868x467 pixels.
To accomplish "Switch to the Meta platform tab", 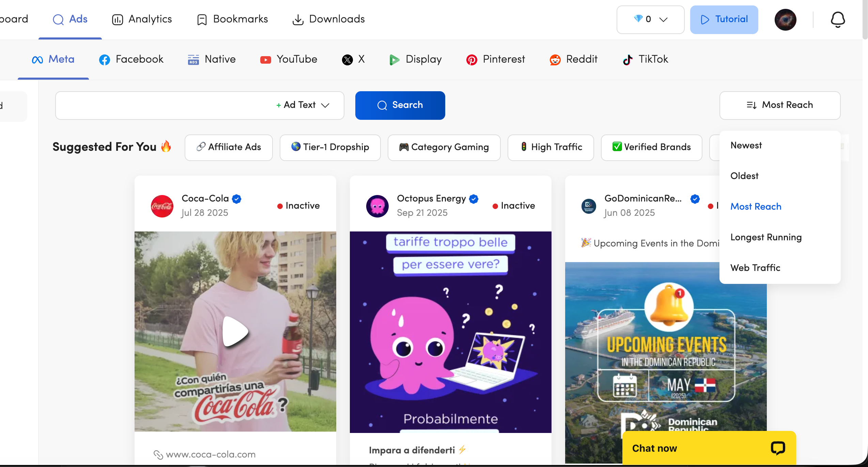I will click(x=53, y=59).
